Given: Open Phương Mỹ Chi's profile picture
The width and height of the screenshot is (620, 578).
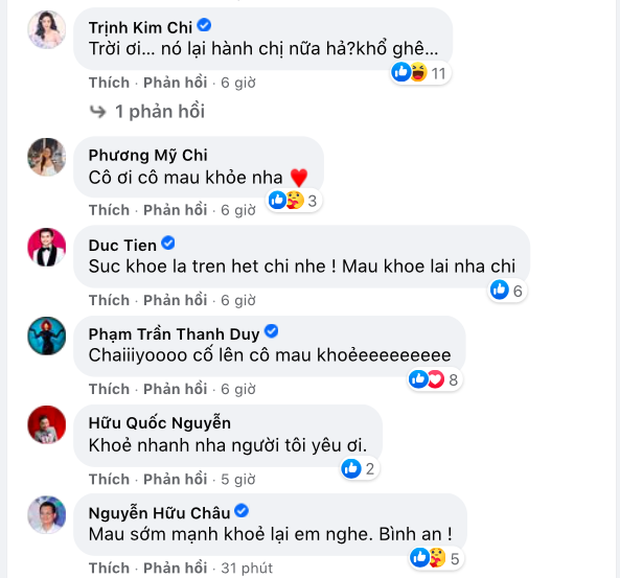Looking at the screenshot, I should (47, 155).
